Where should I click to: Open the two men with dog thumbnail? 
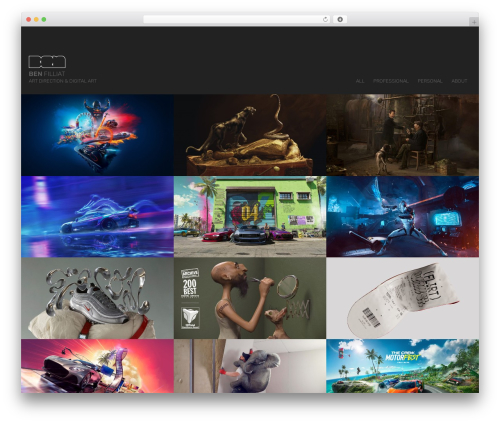403,135
